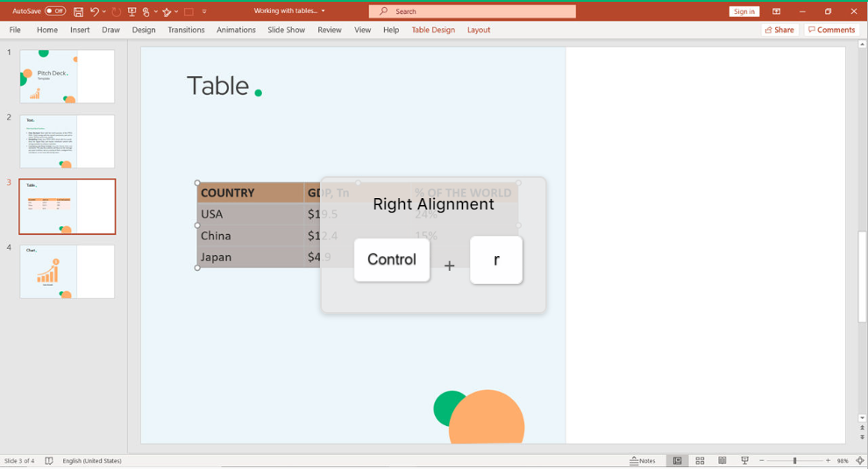Click the zoom in plus button
868x469 pixels.
coord(829,461)
